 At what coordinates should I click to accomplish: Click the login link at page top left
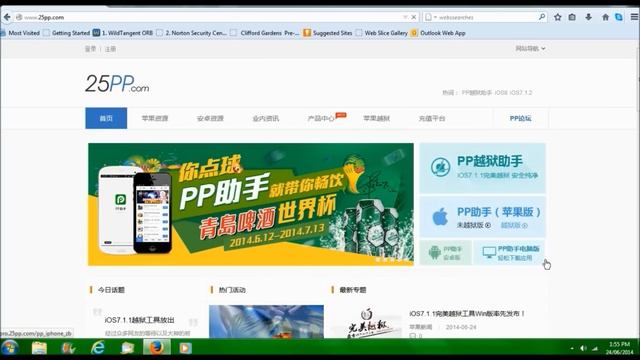[90, 49]
